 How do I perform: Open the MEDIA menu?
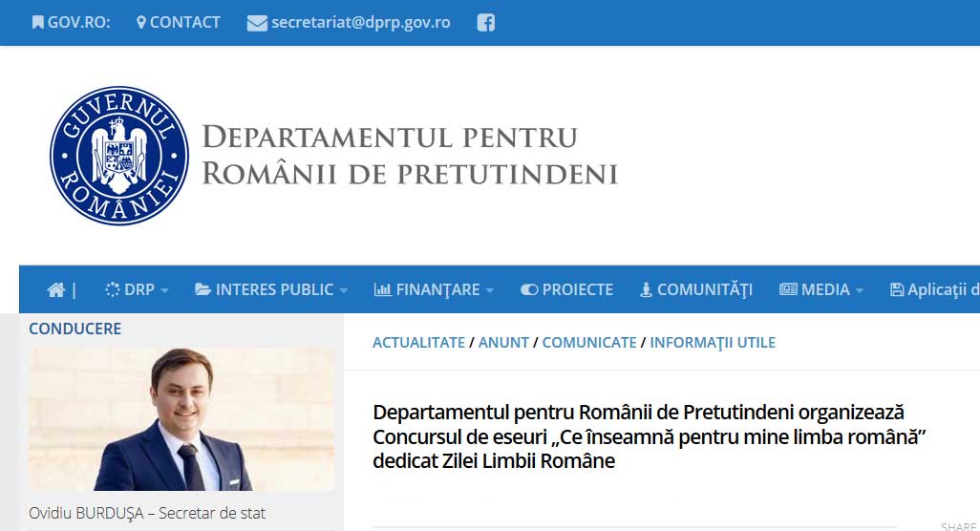[825, 290]
